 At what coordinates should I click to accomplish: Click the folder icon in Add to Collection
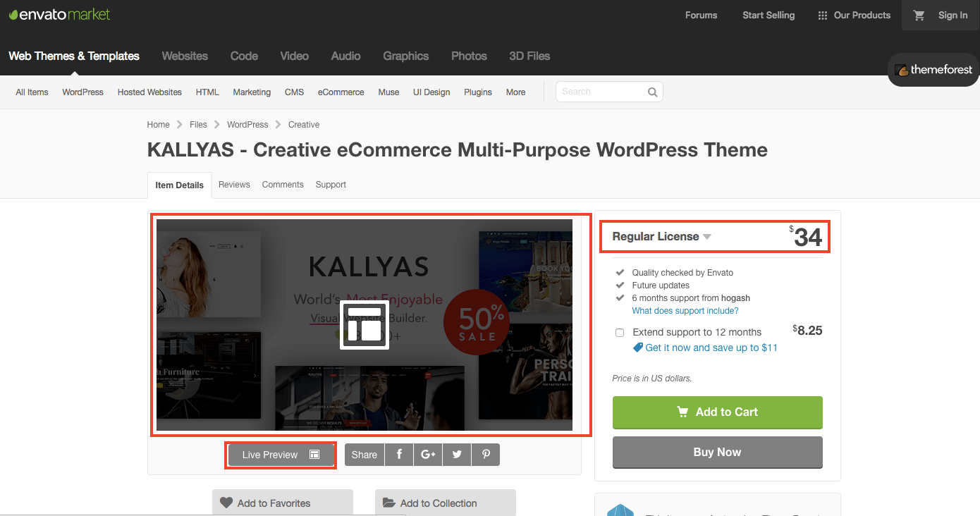click(x=388, y=503)
